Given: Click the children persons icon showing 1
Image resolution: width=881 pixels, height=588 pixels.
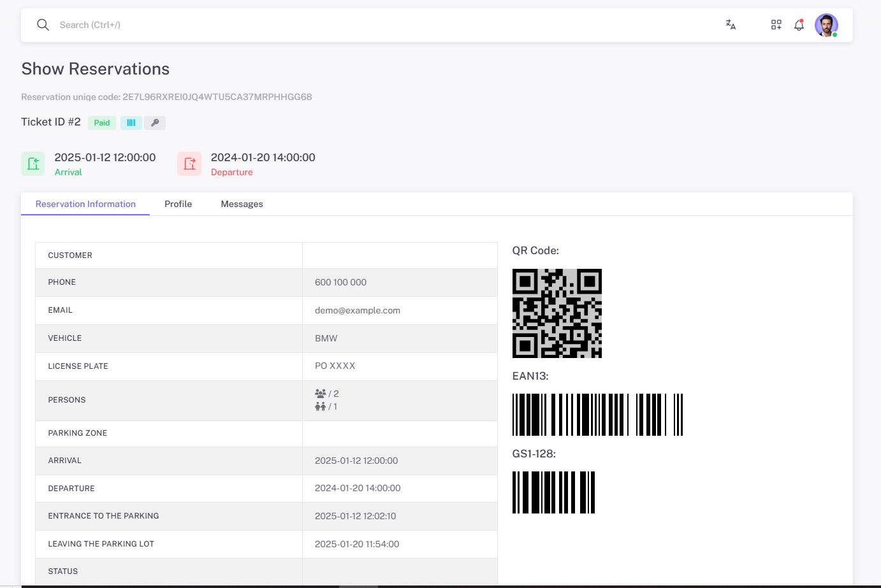Looking at the screenshot, I should (x=320, y=406).
